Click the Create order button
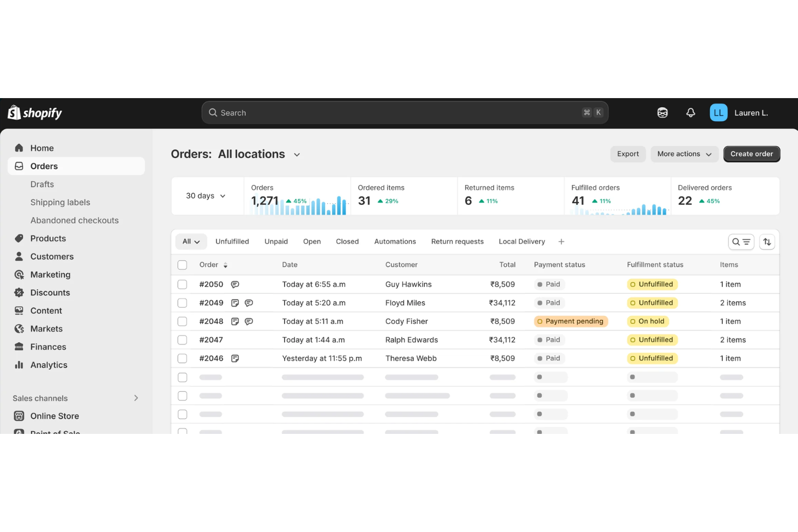798x532 pixels. coord(751,154)
